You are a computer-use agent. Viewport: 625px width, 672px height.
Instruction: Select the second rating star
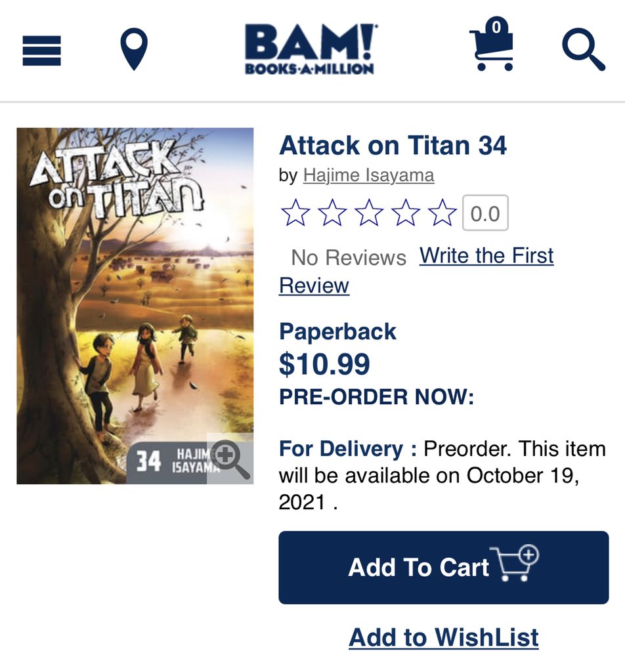332,213
